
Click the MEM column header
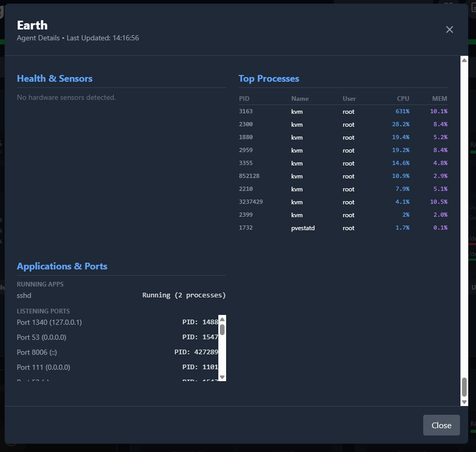(x=439, y=99)
